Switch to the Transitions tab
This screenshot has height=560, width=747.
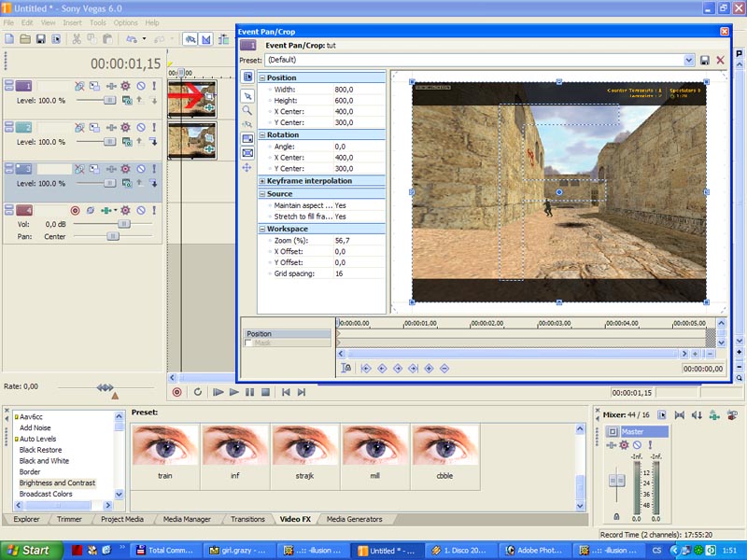coord(247,519)
